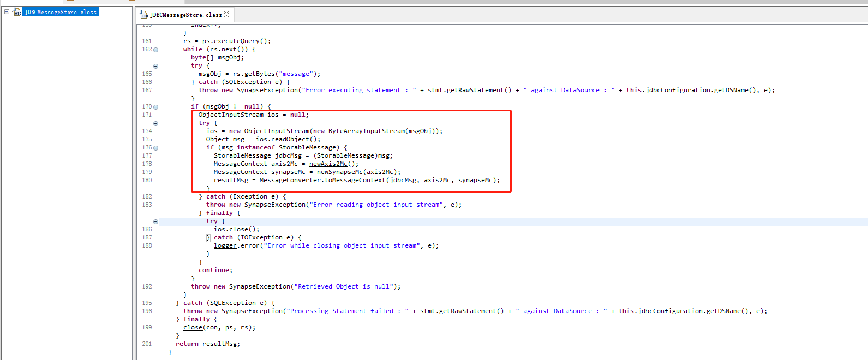Click the 'byte[] msgObj;' declaration
The width and height of the screenshot is (868, 360).
218,57
